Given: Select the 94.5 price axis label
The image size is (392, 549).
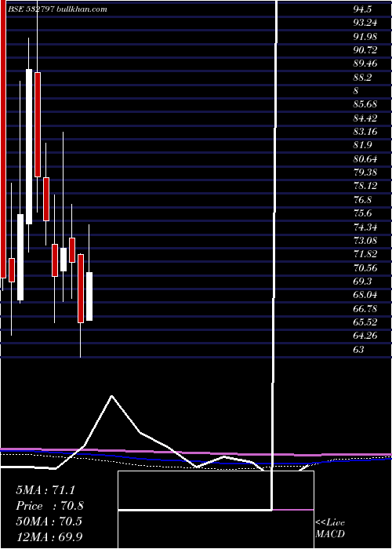Looking at the screenshot, I should coord(362,9).
